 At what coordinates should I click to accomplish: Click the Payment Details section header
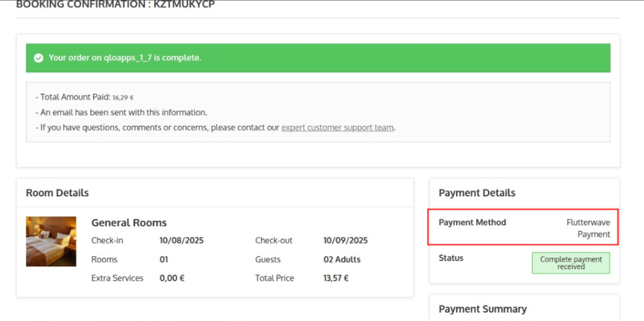point(477,193)
